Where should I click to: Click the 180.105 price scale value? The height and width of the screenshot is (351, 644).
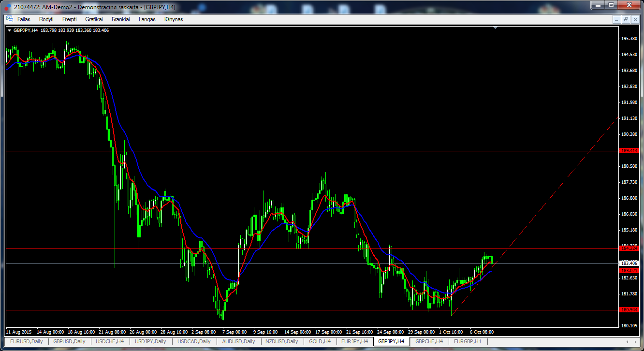point(630,326)
